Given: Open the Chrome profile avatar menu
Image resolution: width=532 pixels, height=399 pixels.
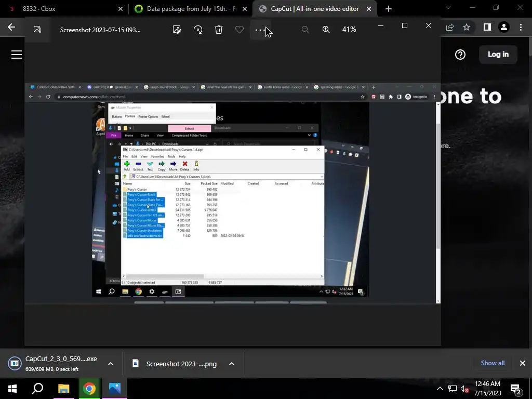Looking at the screenshot, I should pos(504,27).
